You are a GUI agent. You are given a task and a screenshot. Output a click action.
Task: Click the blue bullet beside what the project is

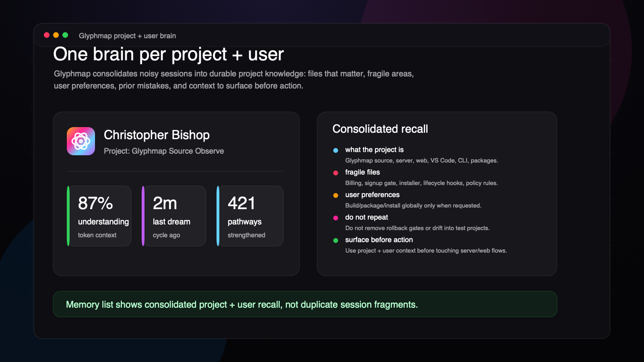pos(336,150)
